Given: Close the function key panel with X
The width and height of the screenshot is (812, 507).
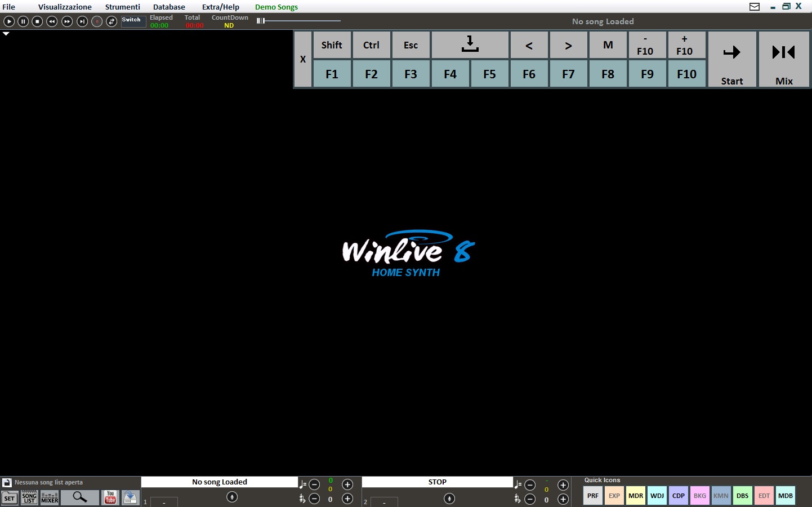Looking at the screenshot, I should tap(303, 59).
